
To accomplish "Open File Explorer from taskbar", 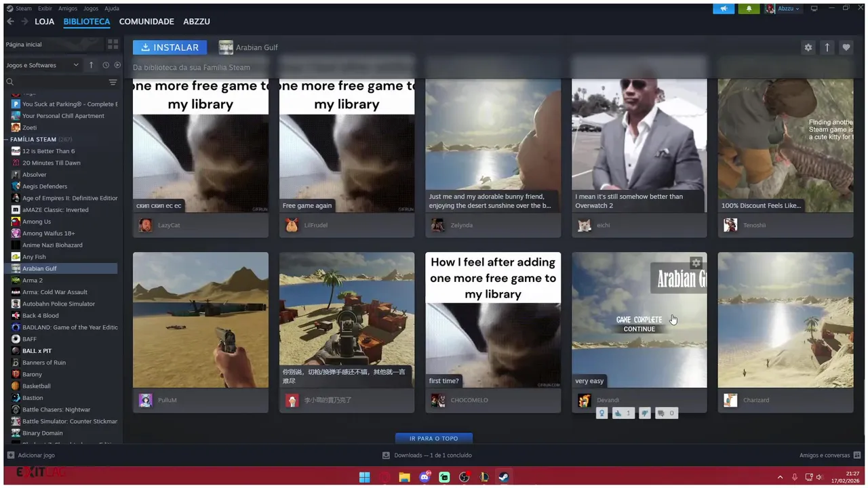I will click(x=404, y=477).
